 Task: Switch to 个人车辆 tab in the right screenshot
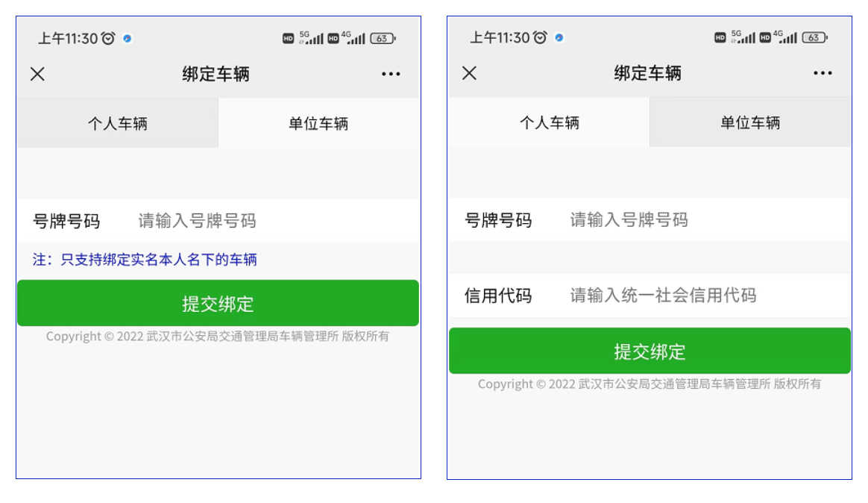click(x=549, y=122)
